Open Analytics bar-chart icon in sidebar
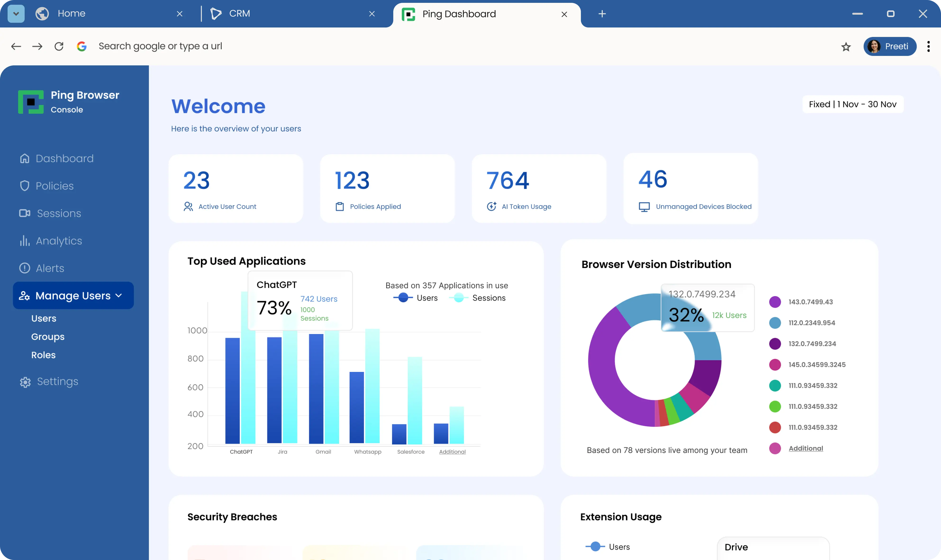Screen dimensions: 941x560 pyautogui.click(x=25, y=241)
